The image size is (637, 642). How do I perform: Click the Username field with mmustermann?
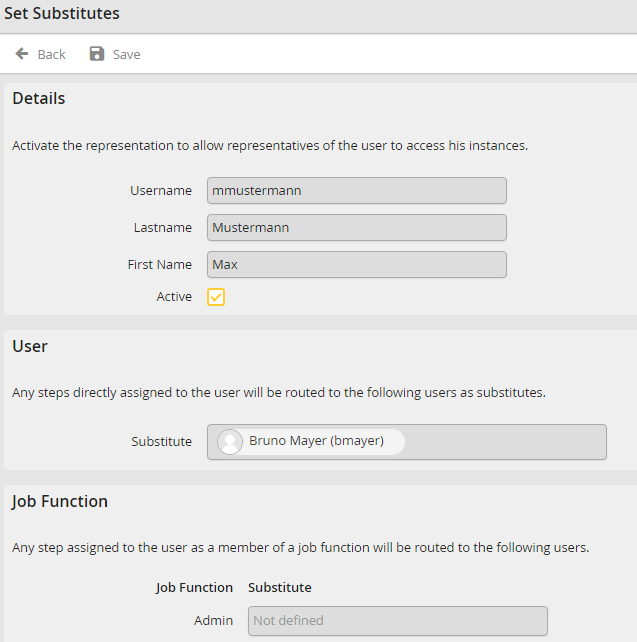(x=356, y=191)
